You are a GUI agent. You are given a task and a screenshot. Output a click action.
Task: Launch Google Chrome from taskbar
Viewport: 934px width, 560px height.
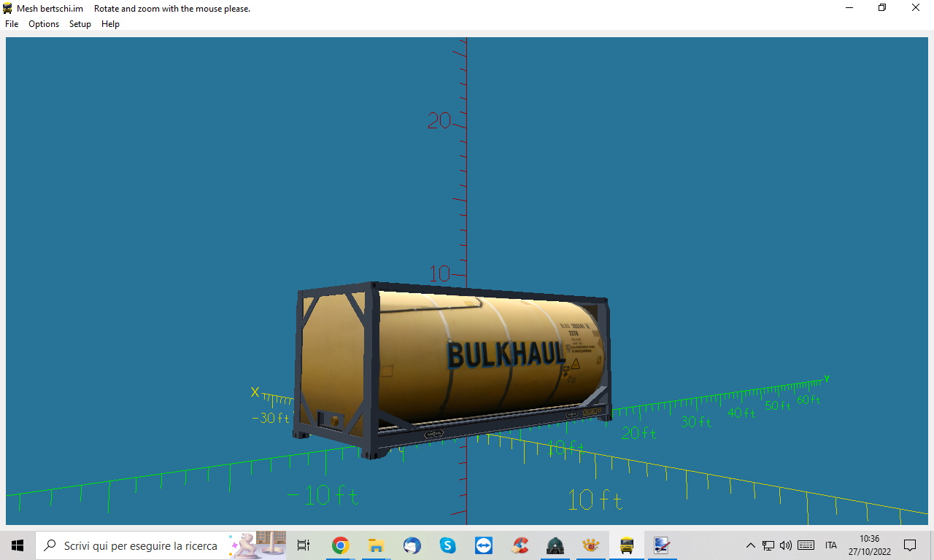340,545
